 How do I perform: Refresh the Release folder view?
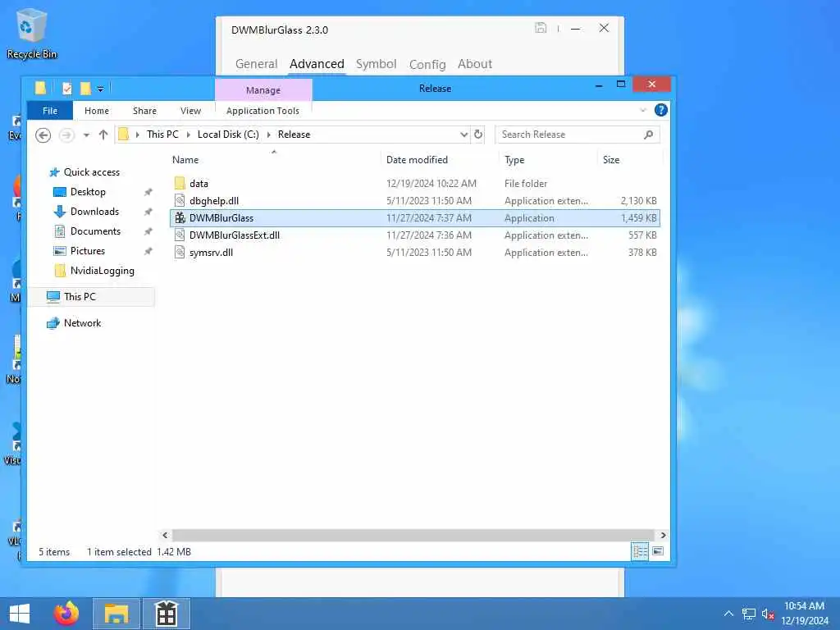pos(478,135)
